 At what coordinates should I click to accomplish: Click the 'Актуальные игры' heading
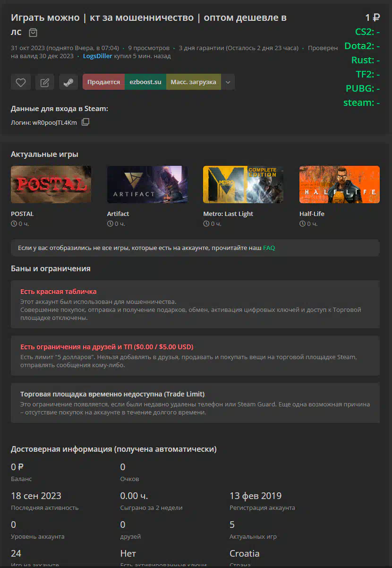[44, 155]
